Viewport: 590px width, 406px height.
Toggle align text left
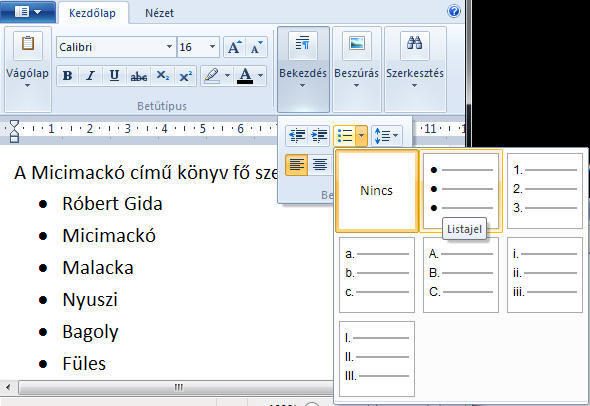point(297,165)
